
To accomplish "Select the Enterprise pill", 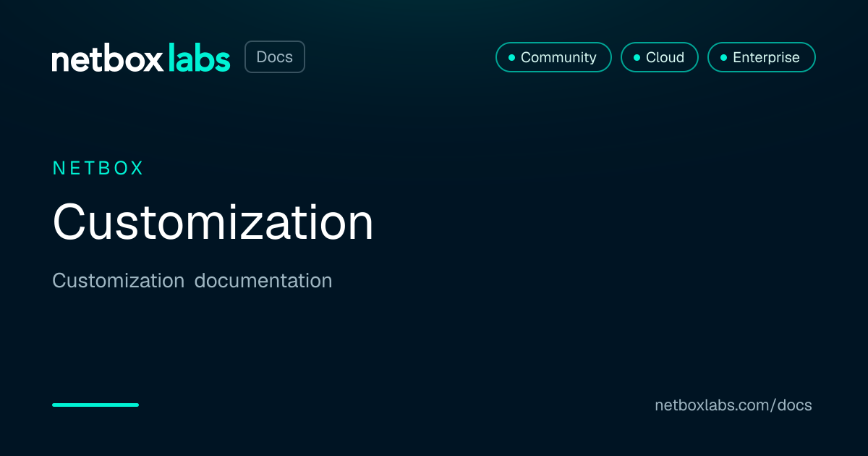I will pyautogui.click(x=762, y=57).
